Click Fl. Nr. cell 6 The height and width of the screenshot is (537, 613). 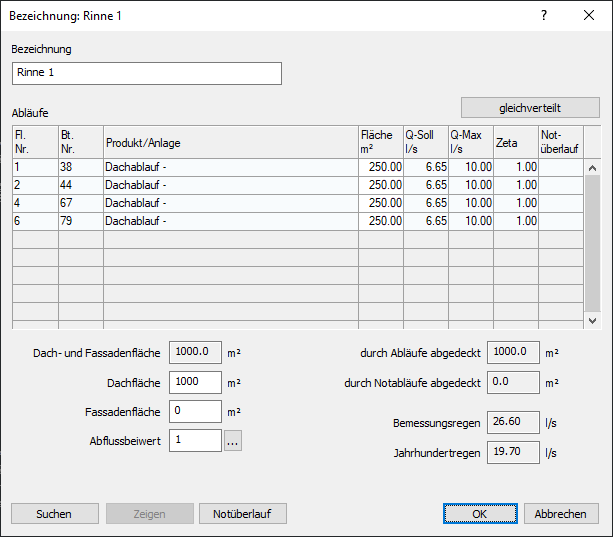click(35, 221)
